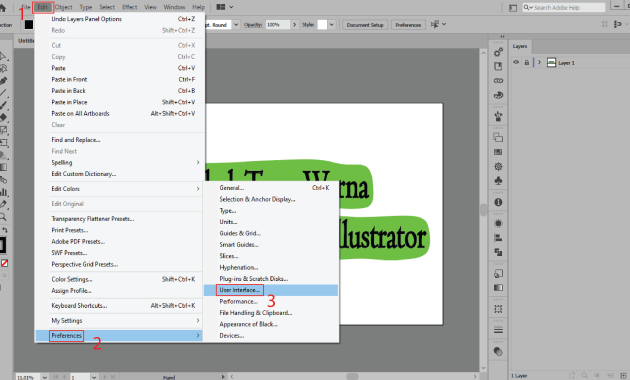Choose Performance in Preferences submenu

(x=271, y=301)
